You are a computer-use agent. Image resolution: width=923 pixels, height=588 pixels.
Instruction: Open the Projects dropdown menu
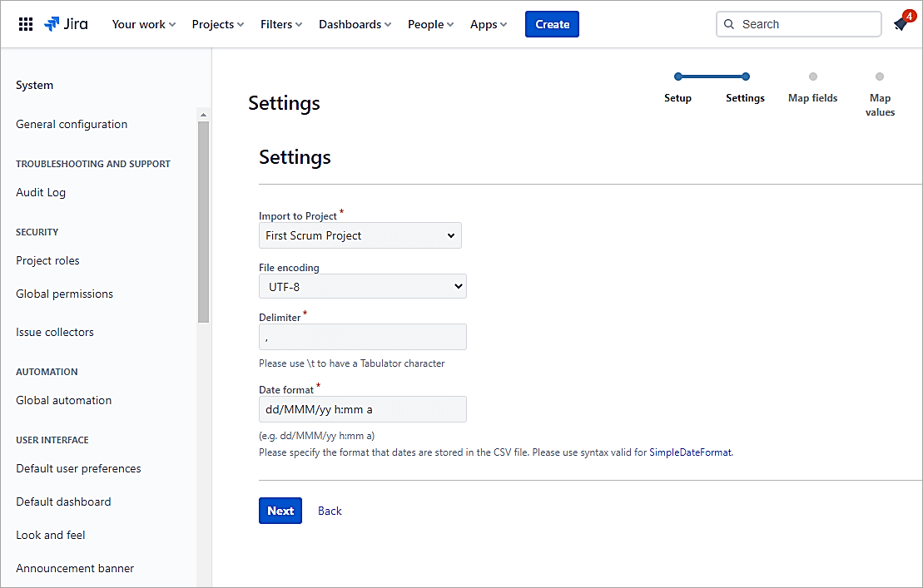217,24
